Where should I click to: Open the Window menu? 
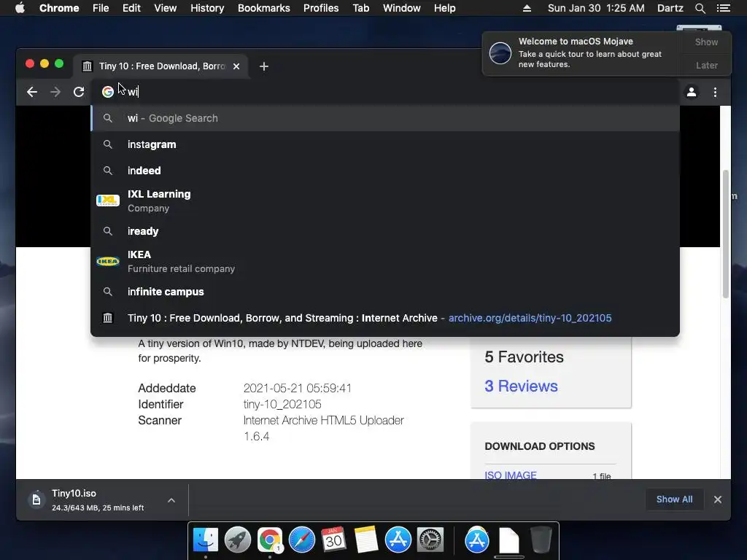(x=402, y=8)
